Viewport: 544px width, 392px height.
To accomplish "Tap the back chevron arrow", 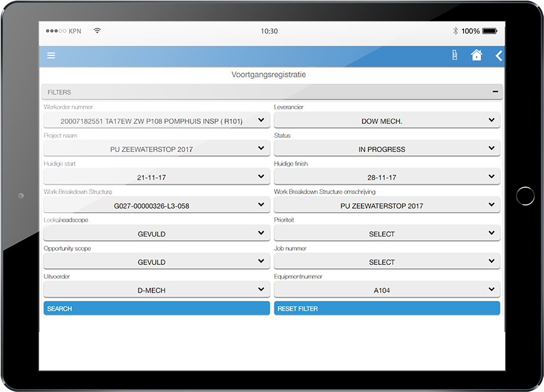I will (x=498, y=55).
